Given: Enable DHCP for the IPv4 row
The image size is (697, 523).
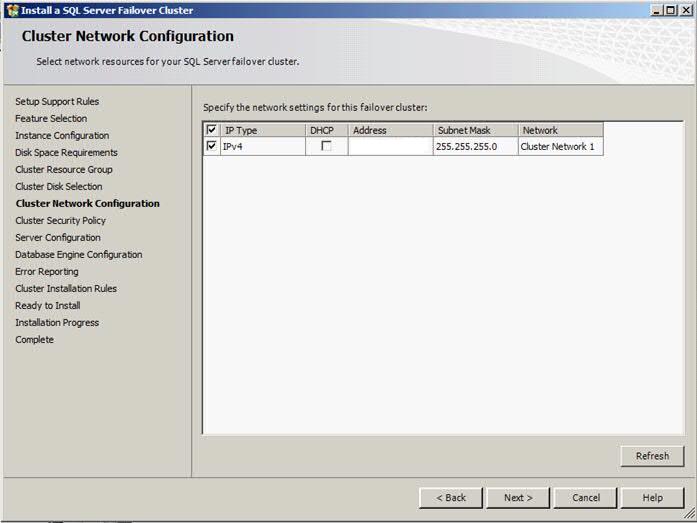Looking at the screenshot, I should click(x=326, y=146).
